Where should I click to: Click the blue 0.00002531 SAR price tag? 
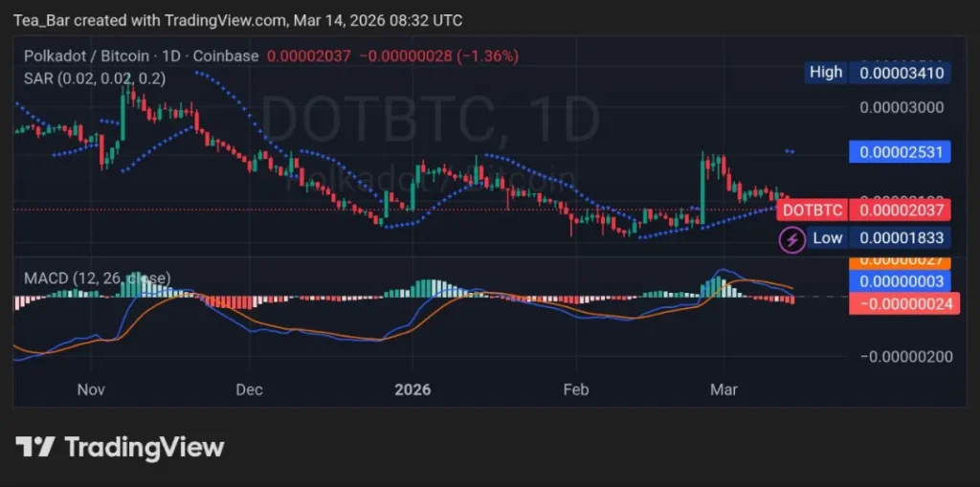[x=901, y=152]
